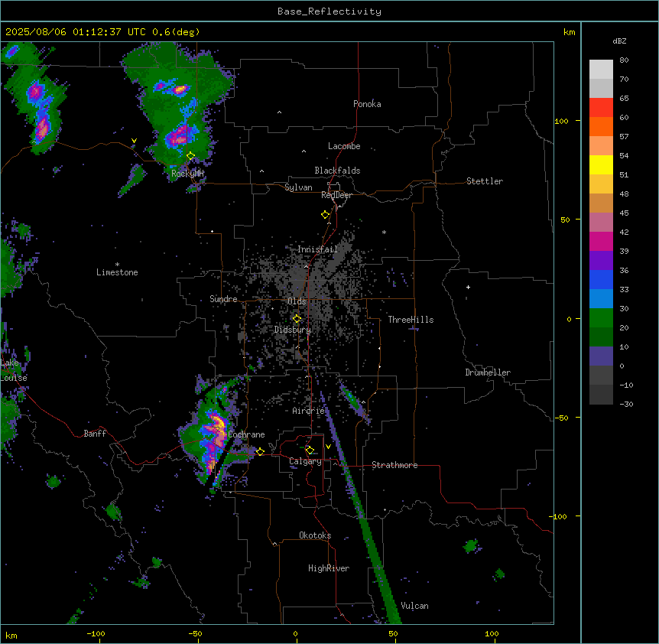This screenshot has width=659, height=644.
Task: Click the HighRiver label
Action: click(x=329, y=568)
